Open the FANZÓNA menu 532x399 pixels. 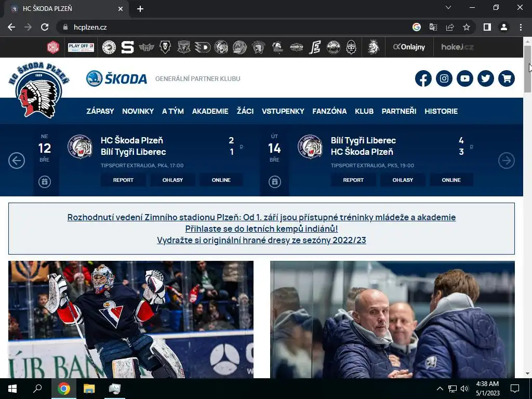click(329, 111)
